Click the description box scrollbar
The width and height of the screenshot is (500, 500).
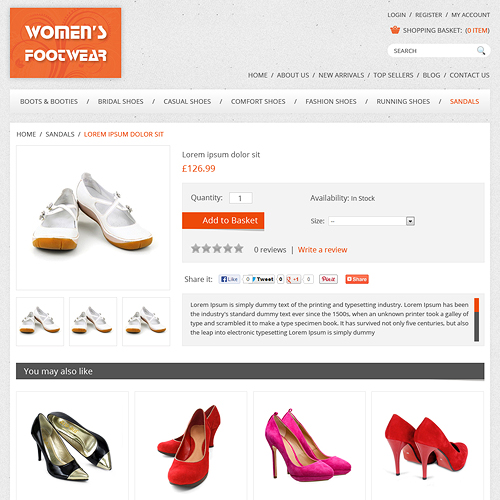476,320
